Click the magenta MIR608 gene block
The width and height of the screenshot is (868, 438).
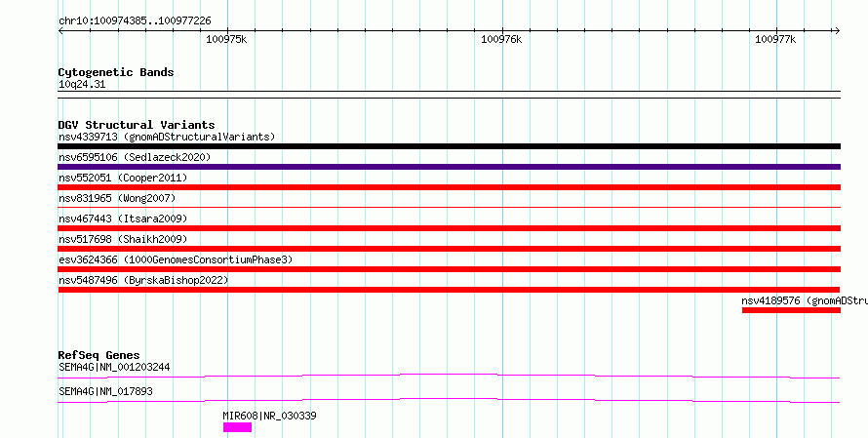(x=238, y=427)
